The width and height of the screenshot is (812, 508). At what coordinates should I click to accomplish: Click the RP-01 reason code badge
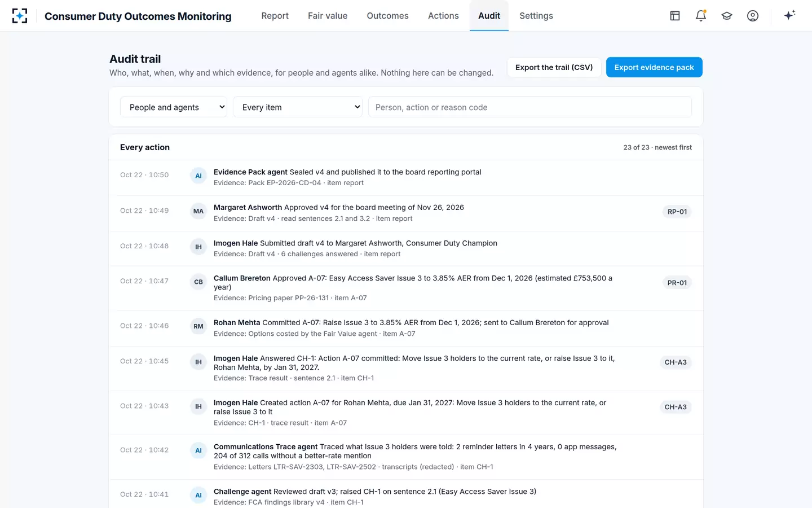[x=677, y=212]
